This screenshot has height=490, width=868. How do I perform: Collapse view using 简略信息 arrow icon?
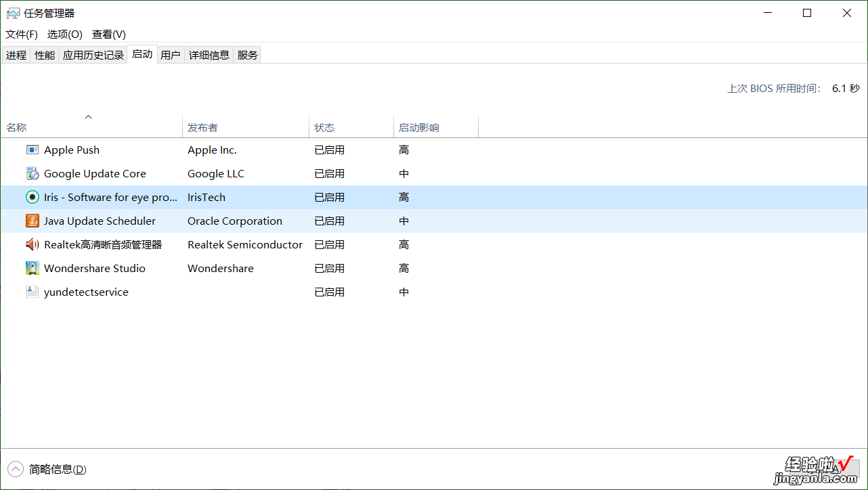pyautogui.click(x=15, y=469)
